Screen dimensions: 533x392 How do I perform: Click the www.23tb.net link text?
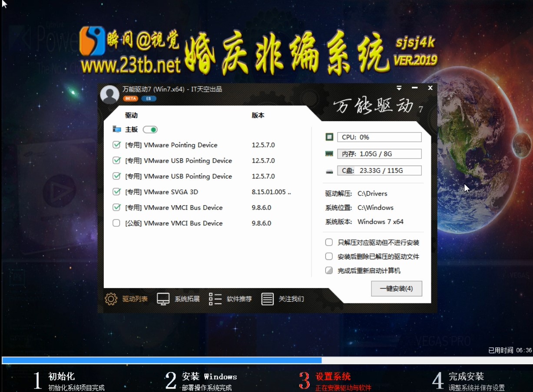pyautogui.click(x=131, y=66)
